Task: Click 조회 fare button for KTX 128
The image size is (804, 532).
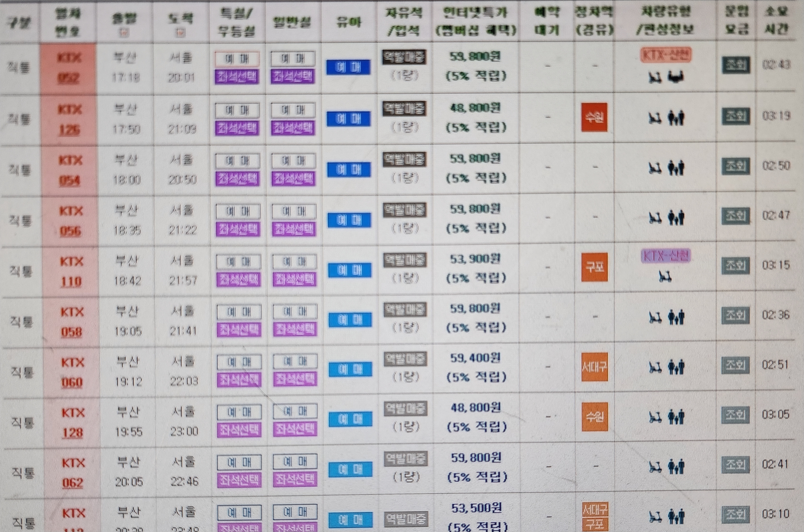Action: click(x=735, y=415)
